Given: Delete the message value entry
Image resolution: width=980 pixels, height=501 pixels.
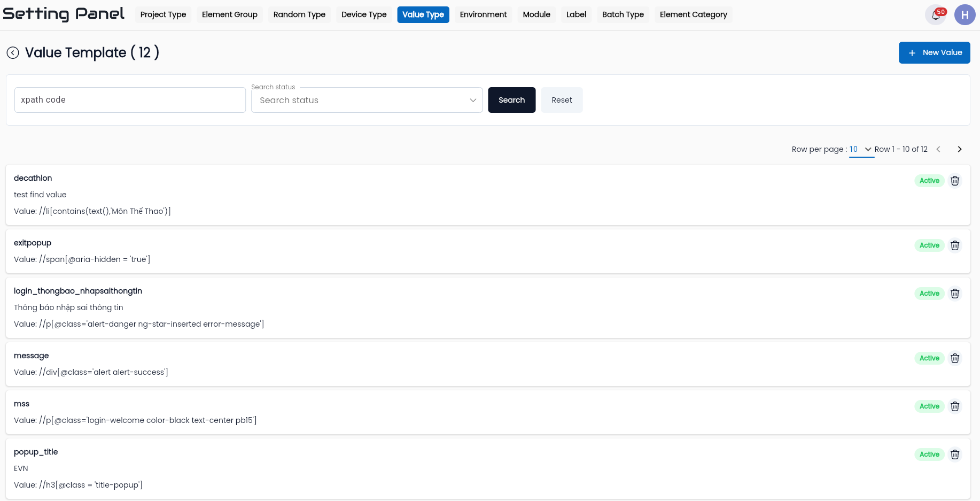Looking at the screenshot, I should (x=955, y=358).
